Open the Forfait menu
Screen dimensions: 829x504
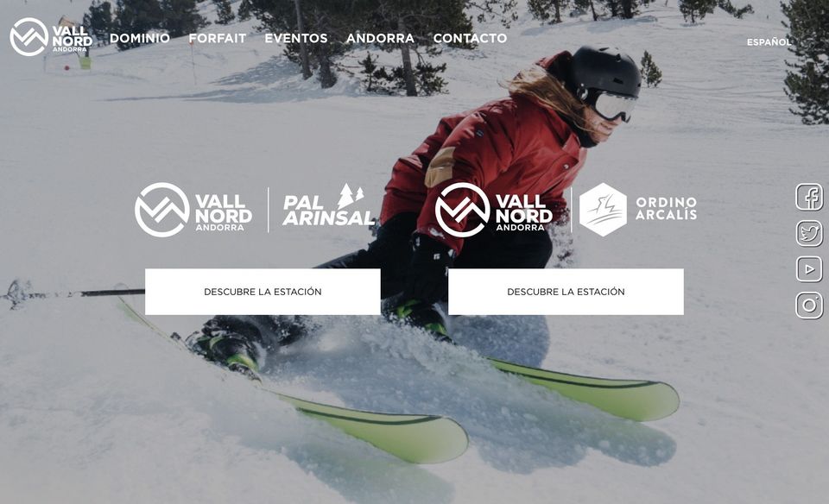(218, 38)
